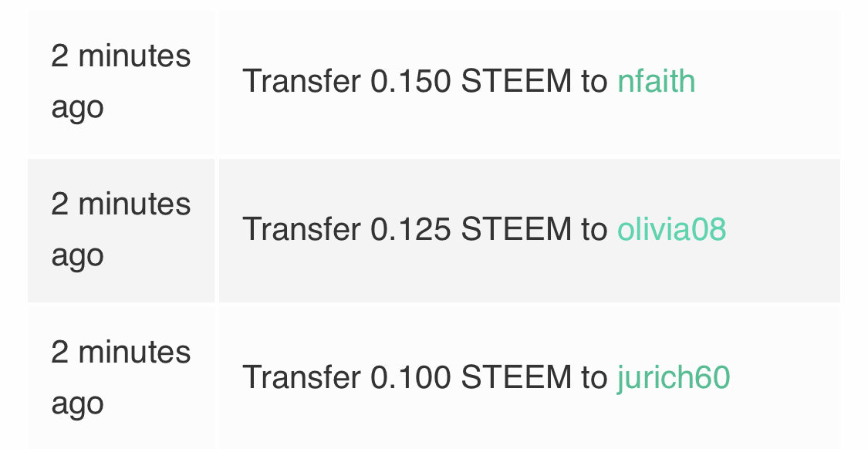Click '2 minutes' text beside nfaith transfer
Viewport: 868px width, 449px height.
pos(120,56)
